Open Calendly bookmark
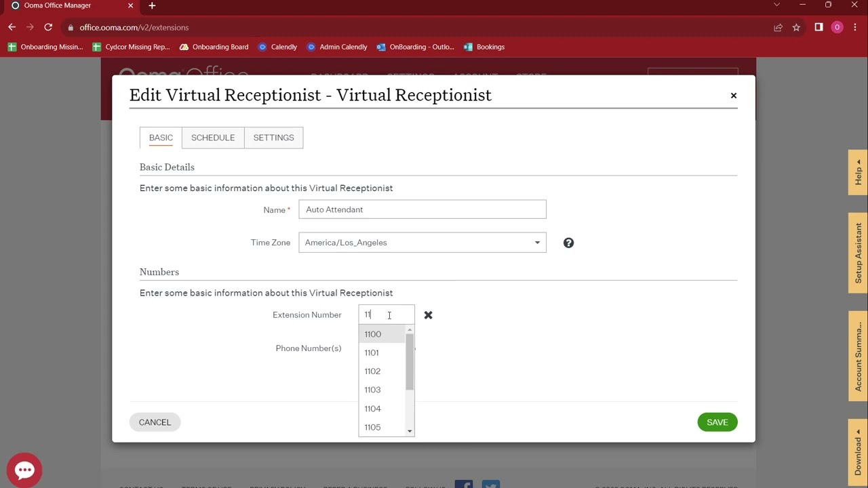The image size is (868, 488). pos(277,47)
